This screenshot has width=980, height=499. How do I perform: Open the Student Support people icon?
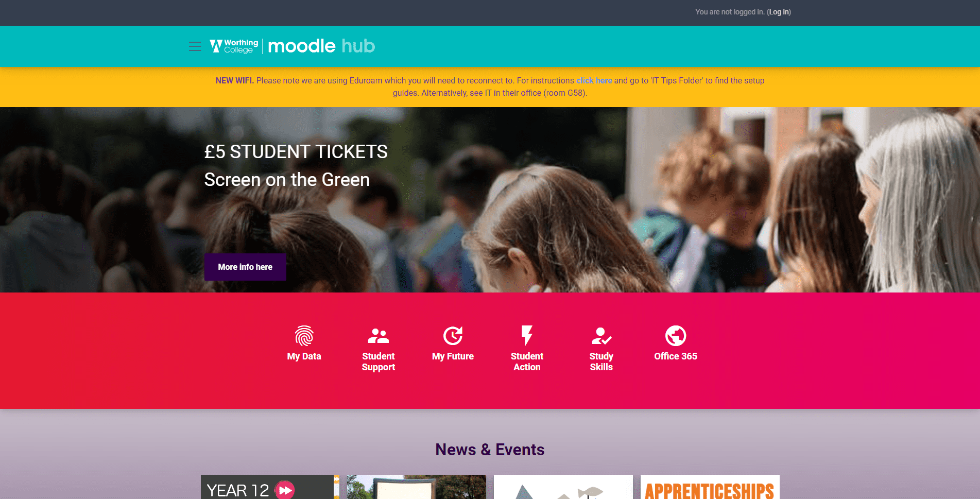coord(379,336)
